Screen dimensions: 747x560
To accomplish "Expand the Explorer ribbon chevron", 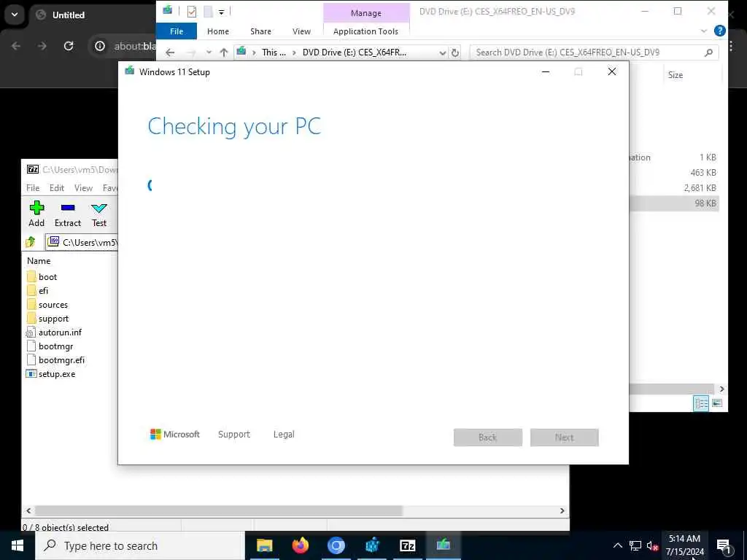I will (704, 31).
